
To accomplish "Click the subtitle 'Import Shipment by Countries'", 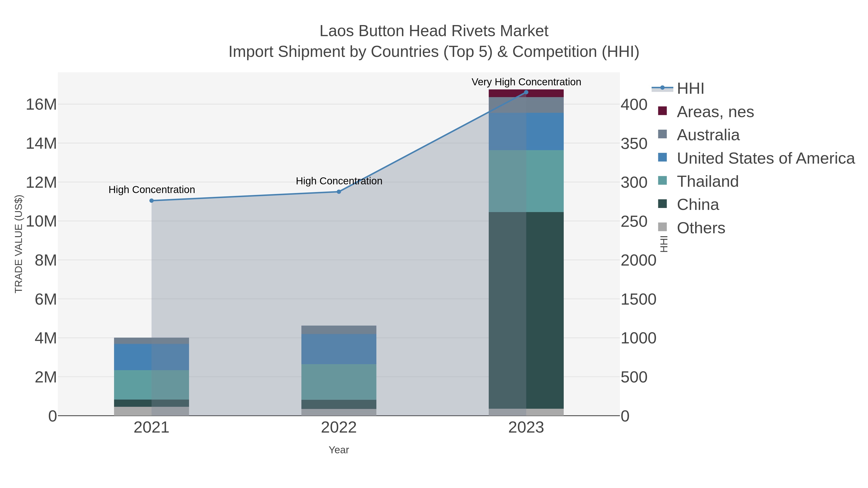I will [x=333, y=52].
